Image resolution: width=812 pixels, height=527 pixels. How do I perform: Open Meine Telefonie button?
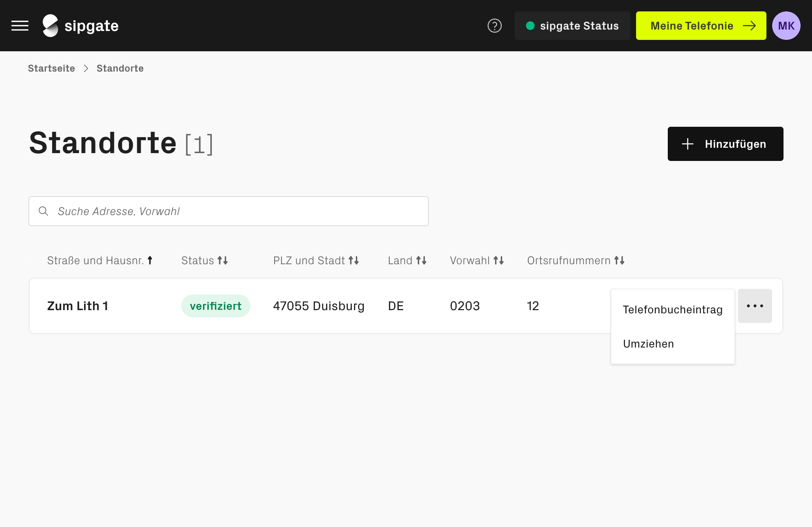point(701,26)
